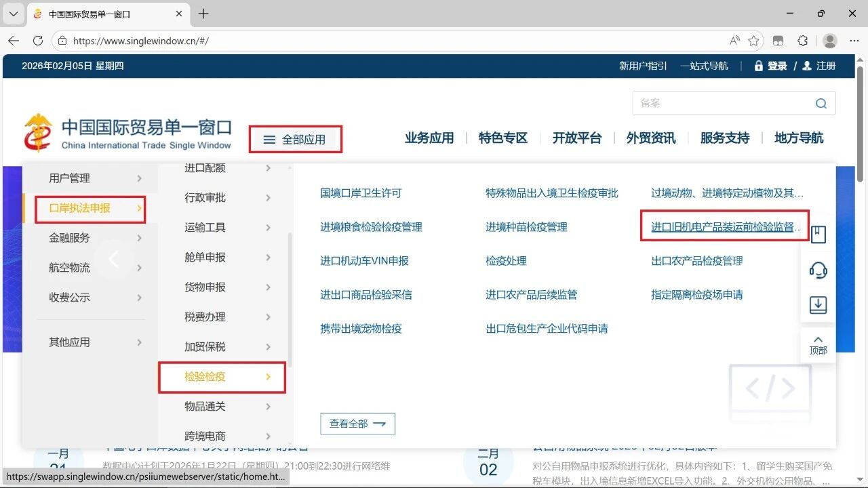Open the customer service headset icon
Screen dimensions: 868x488
[x=818, y=270]
